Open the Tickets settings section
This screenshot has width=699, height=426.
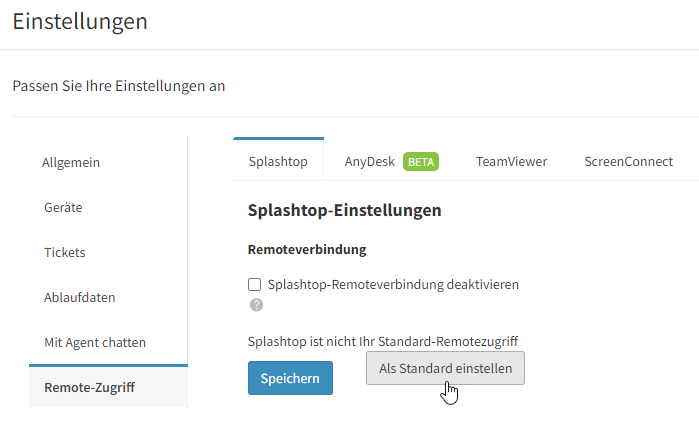click(x=65, y=252)
